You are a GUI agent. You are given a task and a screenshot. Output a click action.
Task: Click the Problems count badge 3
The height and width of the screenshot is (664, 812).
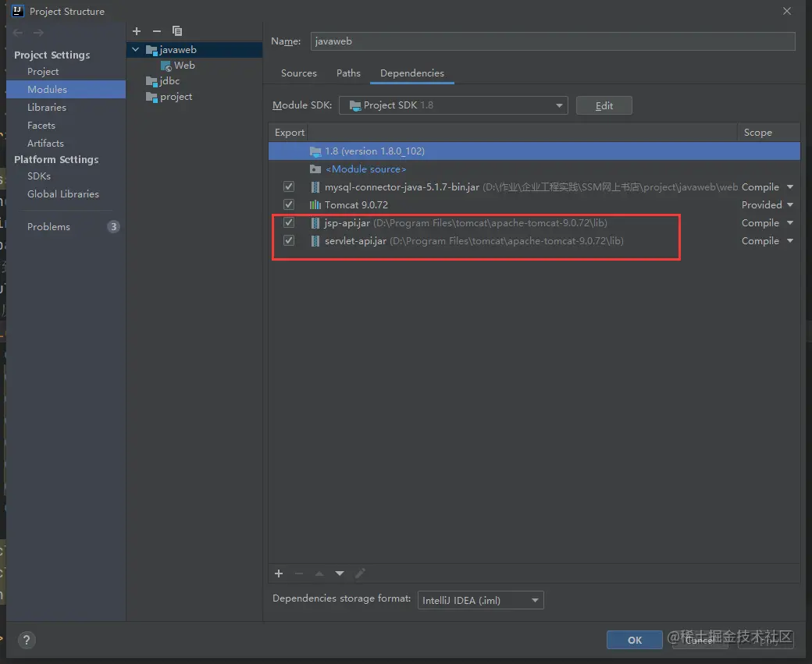point(113,227)
